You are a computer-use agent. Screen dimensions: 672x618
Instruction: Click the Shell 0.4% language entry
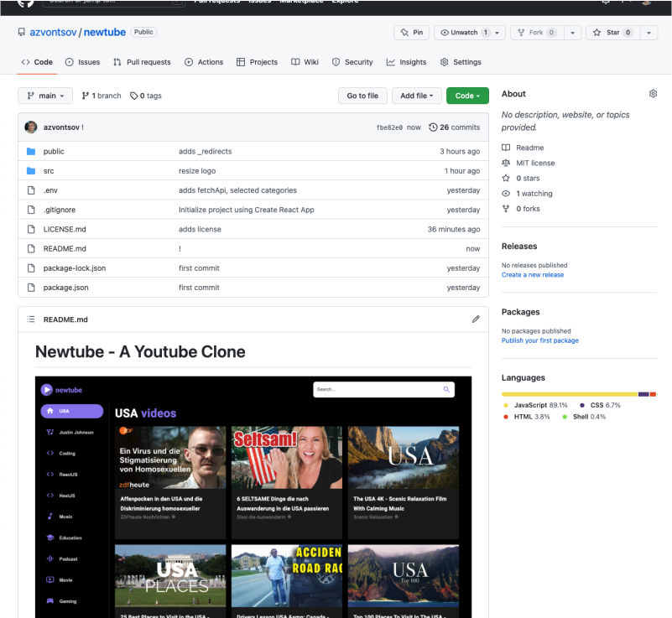pos(584,417)
